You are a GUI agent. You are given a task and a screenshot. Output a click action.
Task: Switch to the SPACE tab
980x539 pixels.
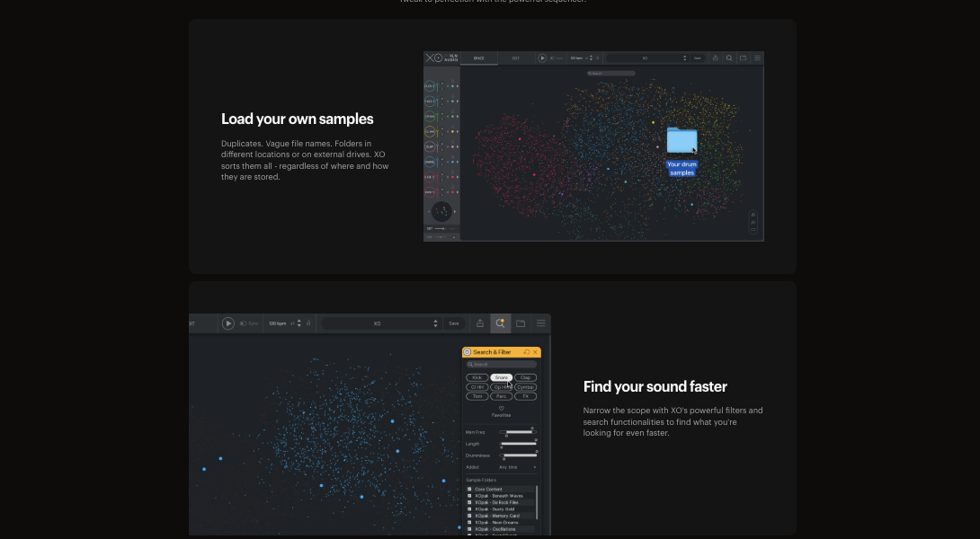tap(478, 58)
